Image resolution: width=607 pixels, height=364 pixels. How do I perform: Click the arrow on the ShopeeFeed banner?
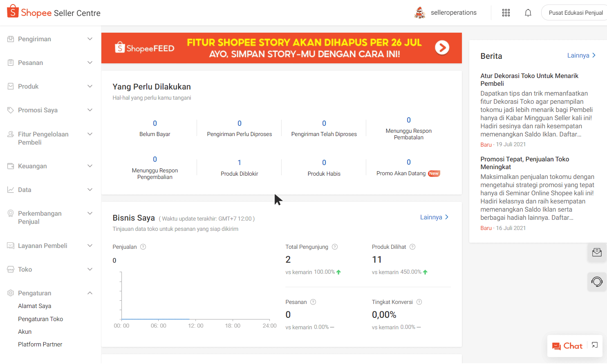[442, 48]
